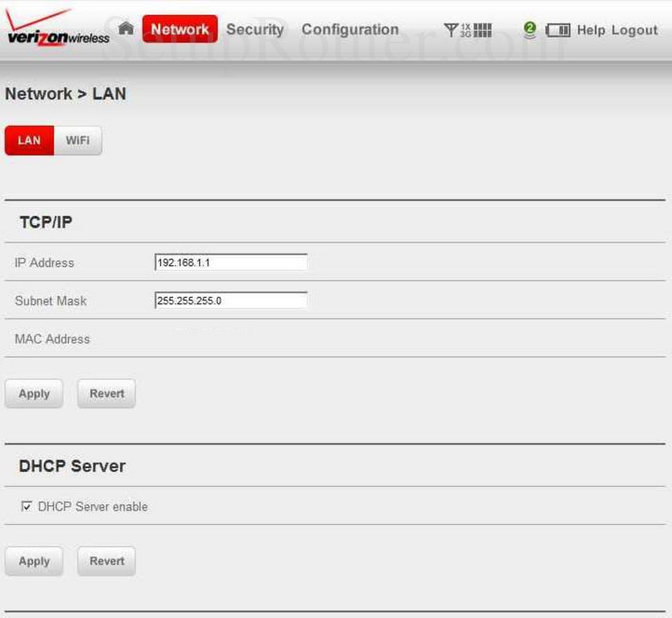This screenshot has width=672, height=618.
Task: Switch to the WiFi tab
Action: (x=77, y=140)
